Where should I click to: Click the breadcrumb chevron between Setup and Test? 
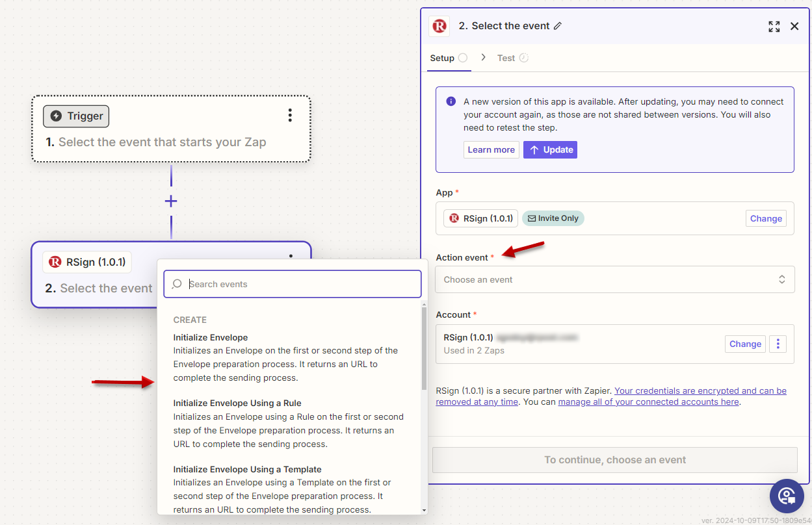(x=483, y=58)
